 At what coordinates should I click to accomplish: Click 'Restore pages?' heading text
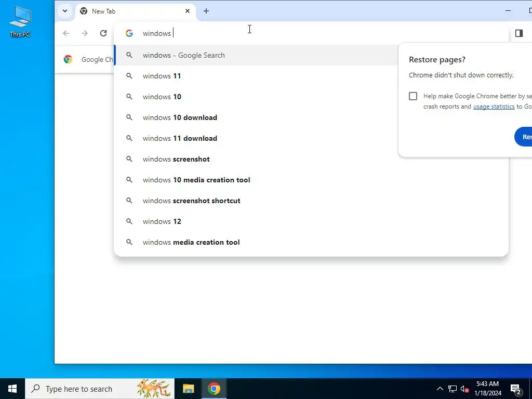pos(437,59)
